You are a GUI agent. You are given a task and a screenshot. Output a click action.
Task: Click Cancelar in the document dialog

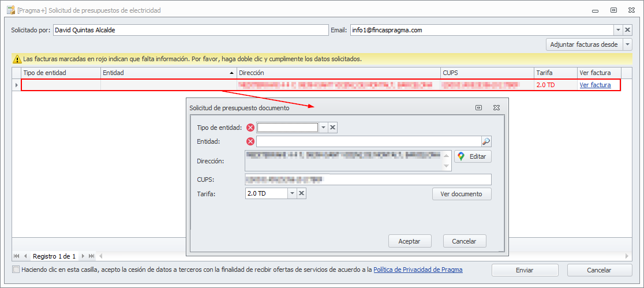[x=465, y=241]
